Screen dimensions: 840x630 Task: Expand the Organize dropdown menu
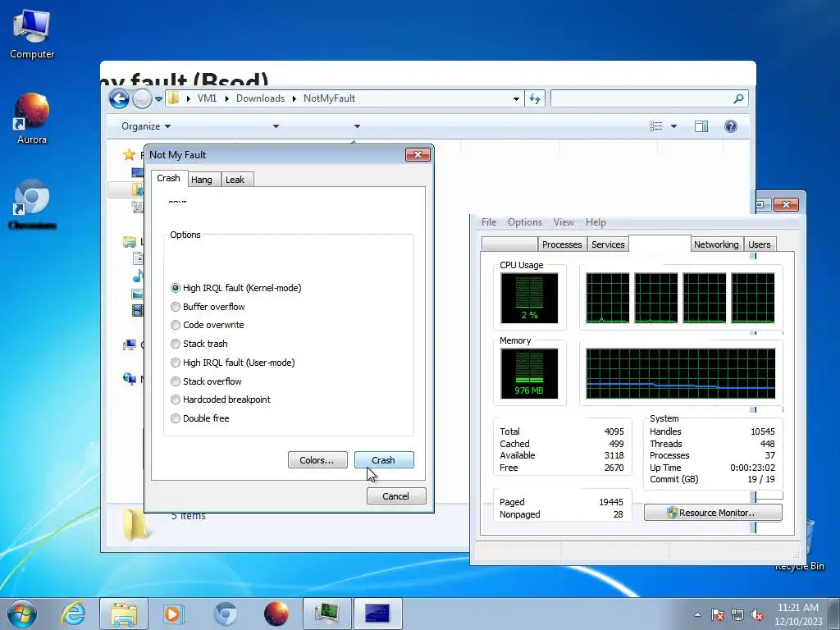point(146,126)
